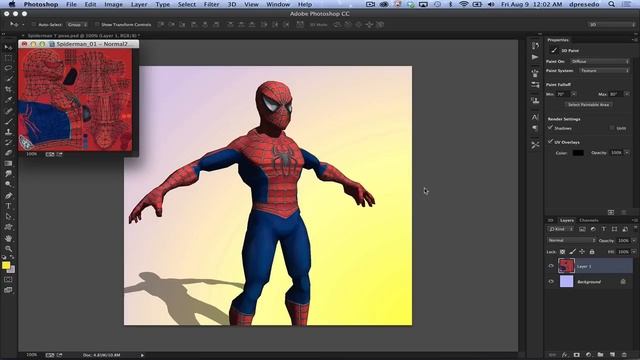Viewport: 640px width, 360px height.
Task: Open the Paint On Diffuse dropdown
Action: click(600, 61)
